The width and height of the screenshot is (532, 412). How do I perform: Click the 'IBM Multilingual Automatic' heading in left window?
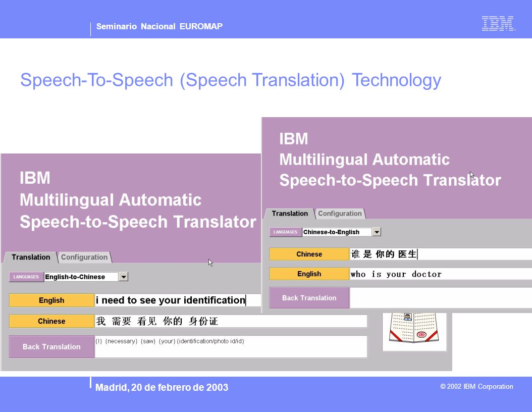tap(111, 189)
